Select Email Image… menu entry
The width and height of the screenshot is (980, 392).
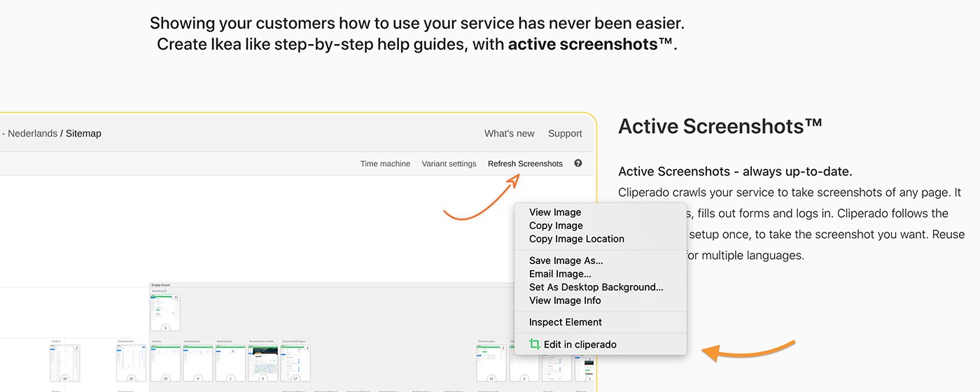click(560, 274)
